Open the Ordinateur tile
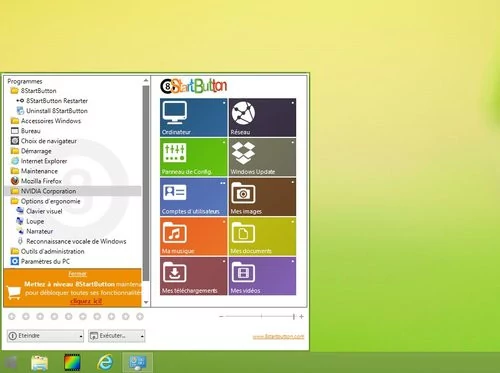Screen dimensions: 500x373 tap(193, 117)
